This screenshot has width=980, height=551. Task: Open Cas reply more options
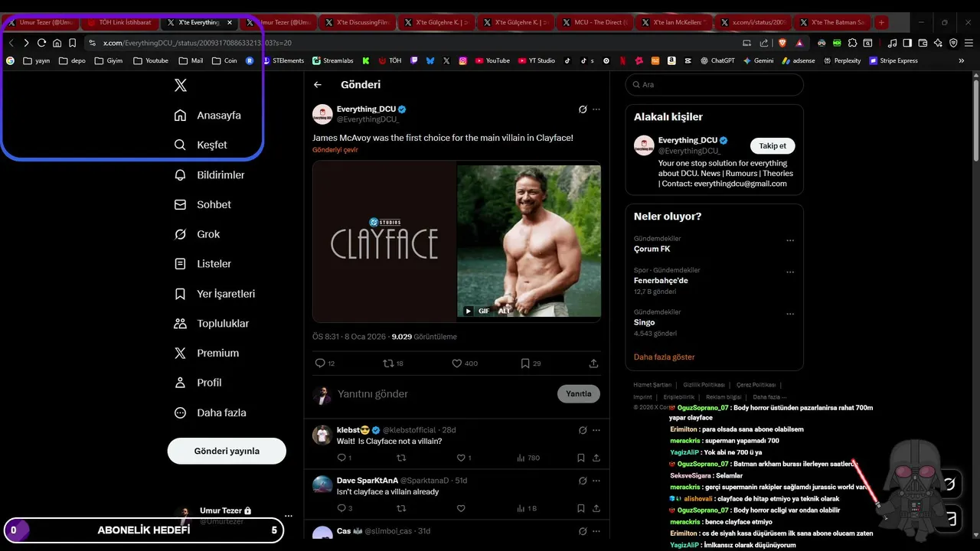tap(596, 531)
